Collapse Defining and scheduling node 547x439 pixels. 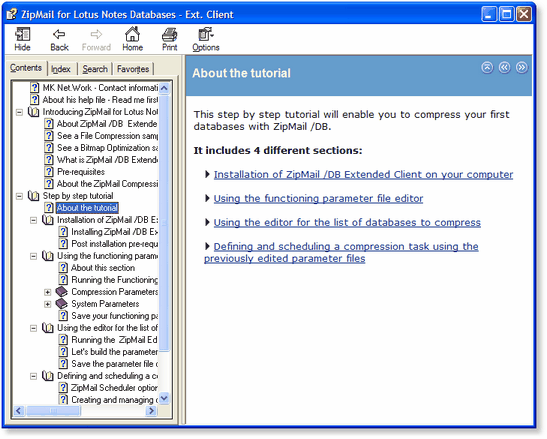tap(33, 376)
